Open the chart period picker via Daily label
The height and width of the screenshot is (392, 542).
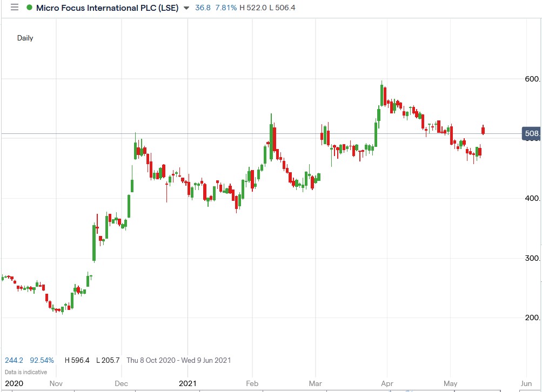tap(25, 38)
